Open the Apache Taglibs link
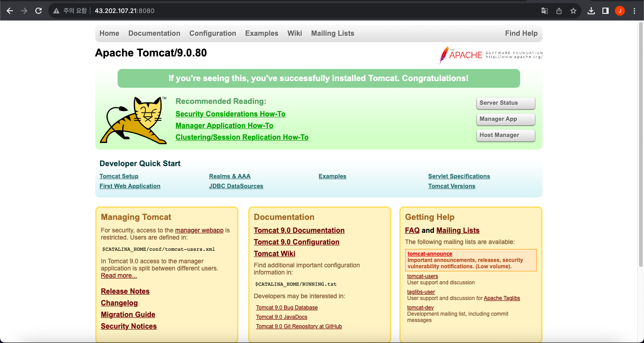Viewport: 644px width, 343px height. coord(502,298)
